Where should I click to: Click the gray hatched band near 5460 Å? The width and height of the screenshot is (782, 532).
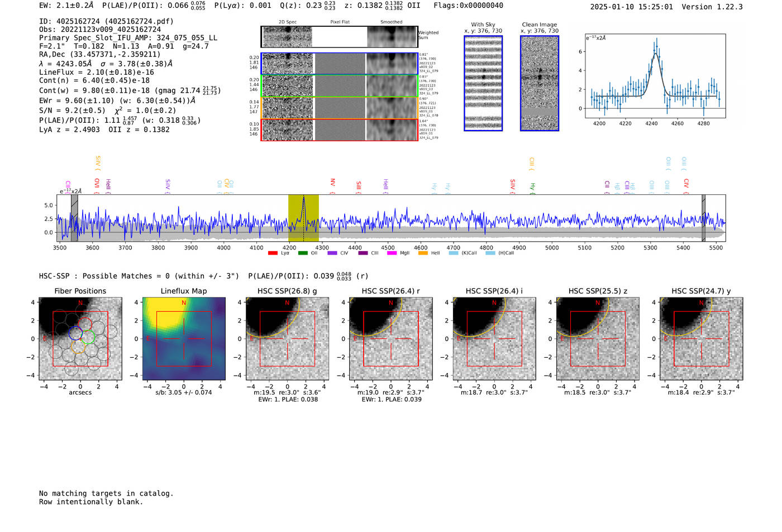coord(704,218)
